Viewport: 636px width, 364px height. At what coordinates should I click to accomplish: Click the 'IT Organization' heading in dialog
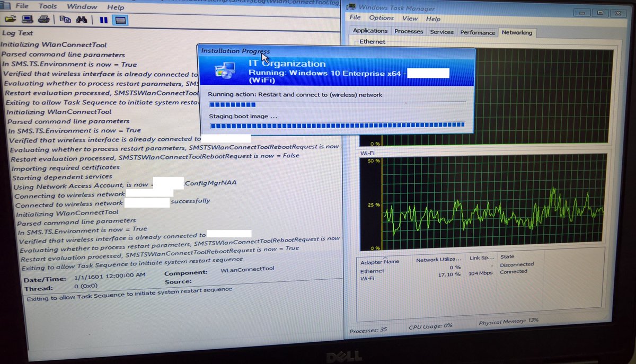[287, 64]
